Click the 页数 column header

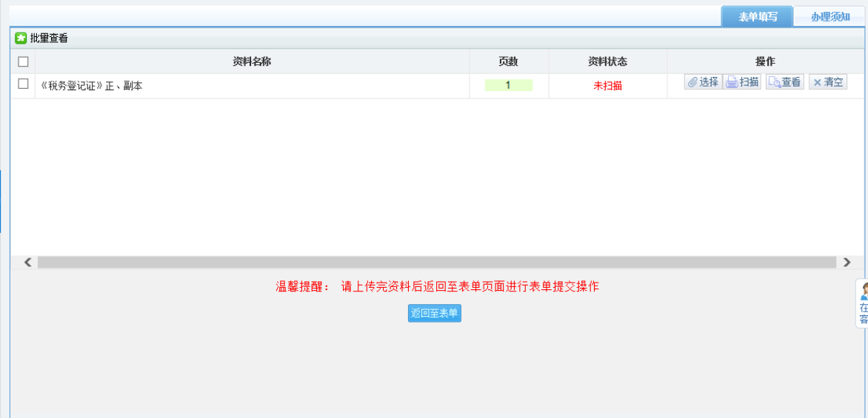click(508, 62)
